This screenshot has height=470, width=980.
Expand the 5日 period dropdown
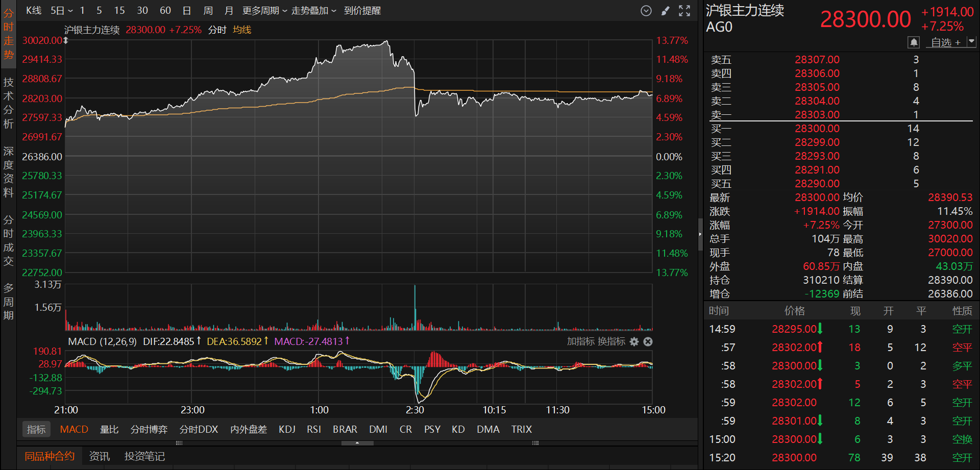(62, 11)
